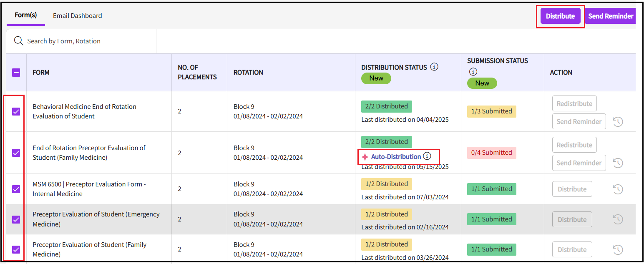Open history icon for Family Medicine End of Rotation row
This screenshot has width=644, height=264.
coord(618,163)
